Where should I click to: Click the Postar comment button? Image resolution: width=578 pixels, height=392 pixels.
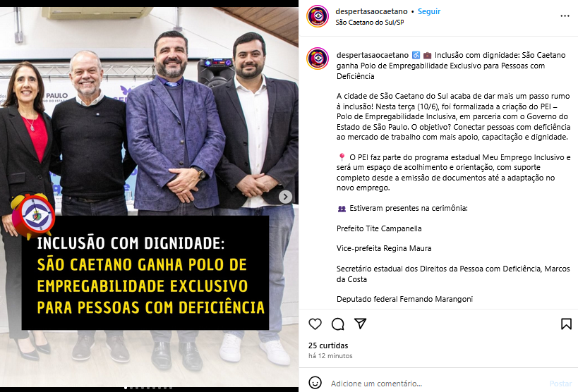(x=560, y=384)
